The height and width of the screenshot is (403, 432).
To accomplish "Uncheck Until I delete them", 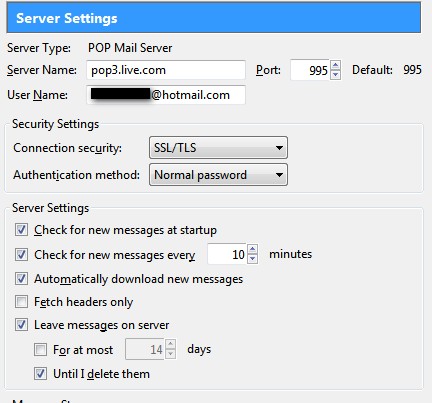I will pyautogui.click(x=40, y=374).
